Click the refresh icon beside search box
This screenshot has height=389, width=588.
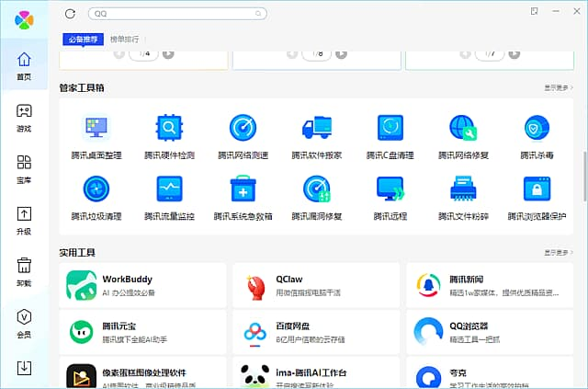click(x=70, y=14)
